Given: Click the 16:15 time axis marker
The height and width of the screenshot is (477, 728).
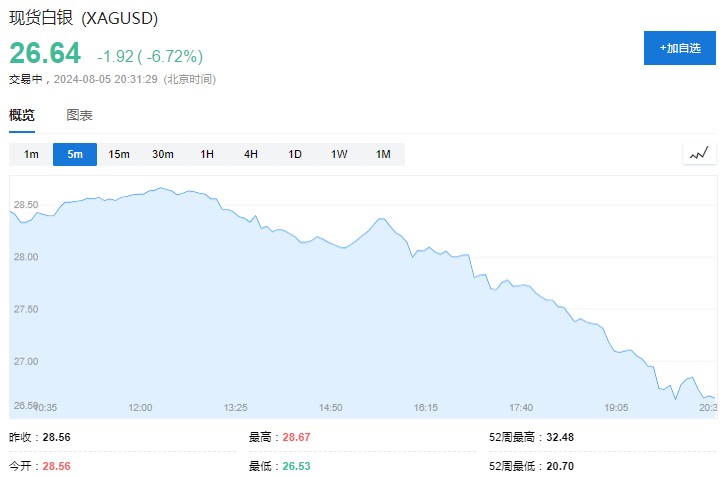Looking at the screenshot, I should (x=426, y=407).
